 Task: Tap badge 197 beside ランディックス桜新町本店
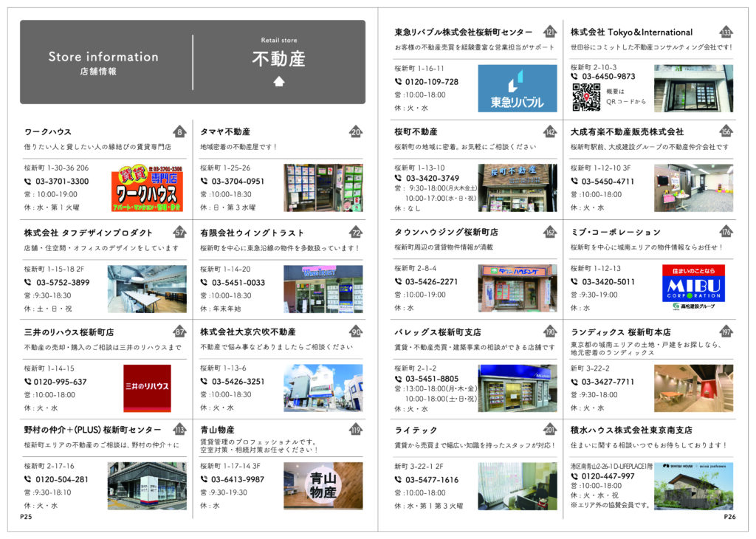tap(726, 332)
